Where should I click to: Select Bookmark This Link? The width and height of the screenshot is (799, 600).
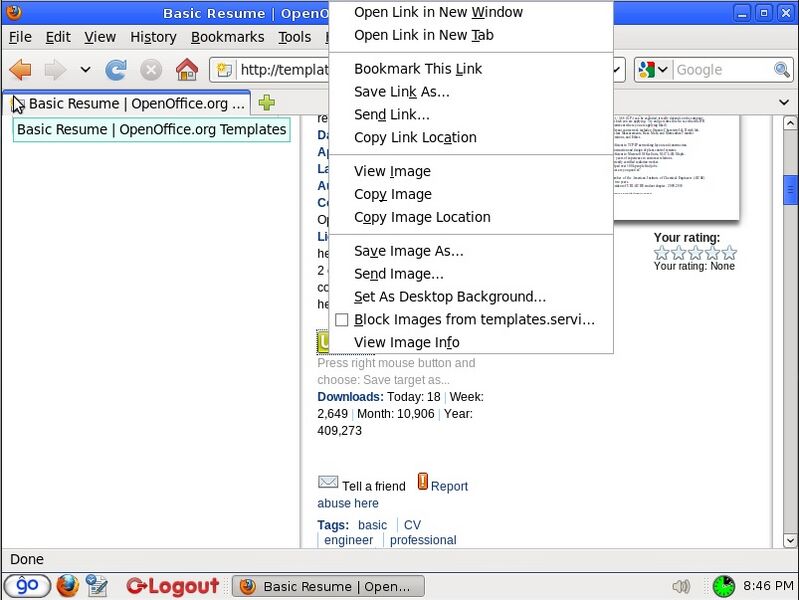(470, 69)
